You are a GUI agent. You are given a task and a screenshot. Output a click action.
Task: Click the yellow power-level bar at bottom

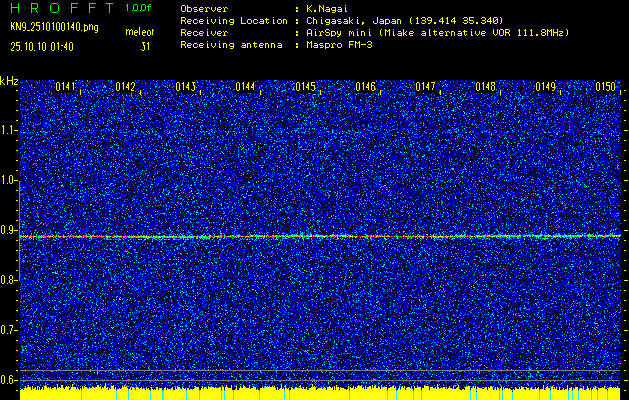click(x=320, y=393)
